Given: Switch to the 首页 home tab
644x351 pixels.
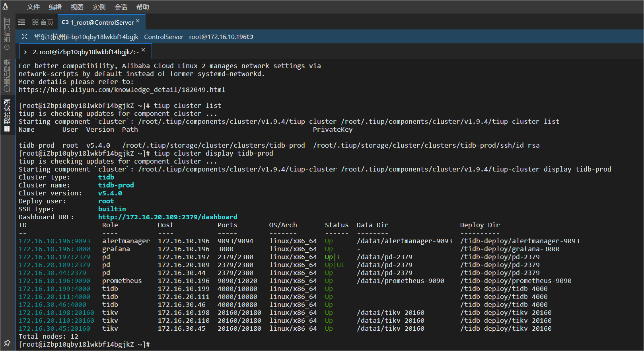Looking at the screenshot, I should [43, 22].
